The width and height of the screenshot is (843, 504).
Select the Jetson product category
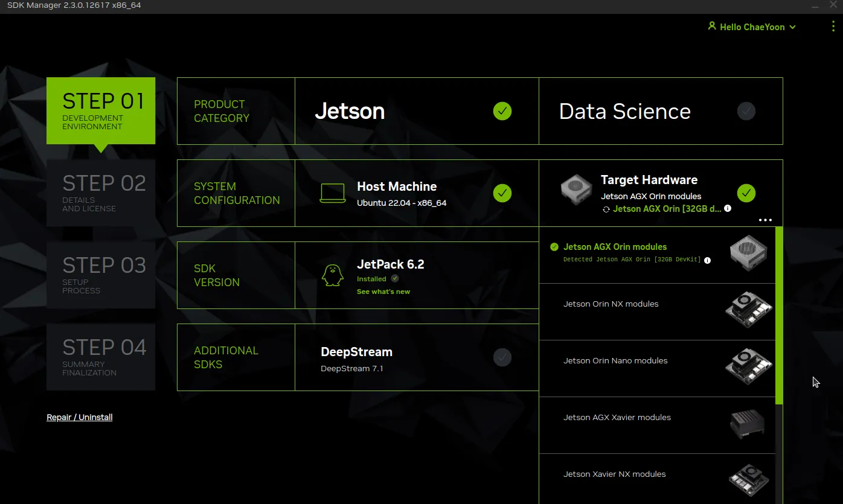(417, 111)
